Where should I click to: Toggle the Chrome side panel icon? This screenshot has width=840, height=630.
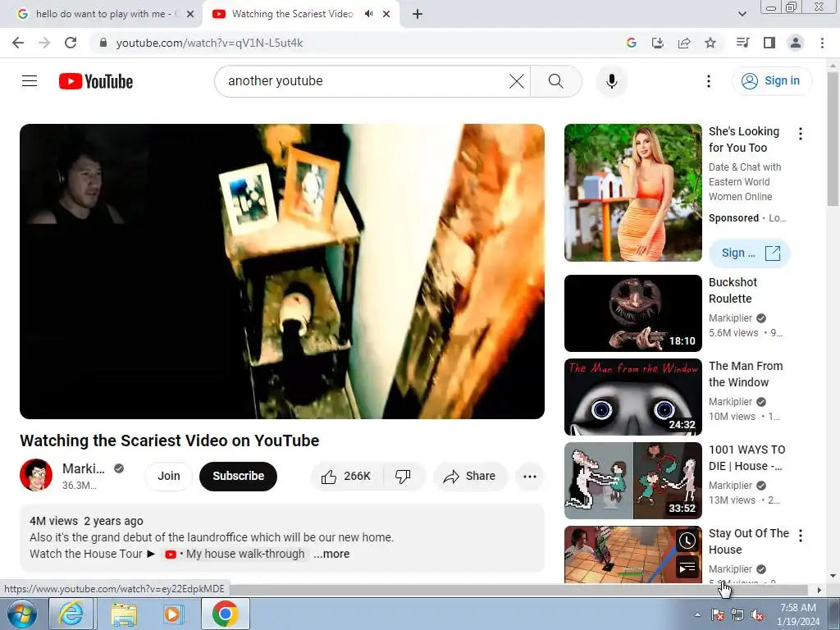[x=769, y=43]
